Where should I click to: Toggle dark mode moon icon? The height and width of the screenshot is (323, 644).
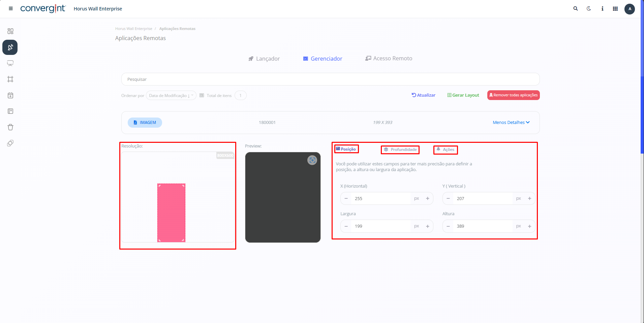pyautogui.click(x=589, y=9)
